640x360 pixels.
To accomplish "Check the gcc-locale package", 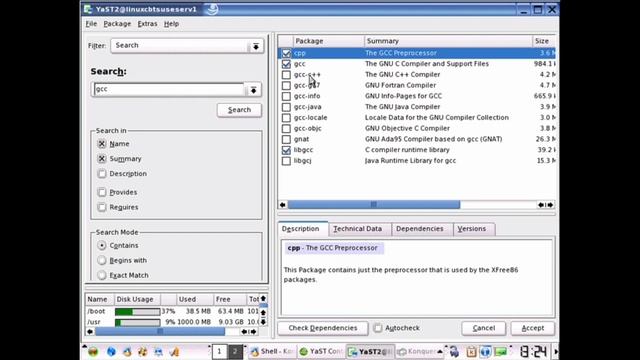I will coord(286,118).
